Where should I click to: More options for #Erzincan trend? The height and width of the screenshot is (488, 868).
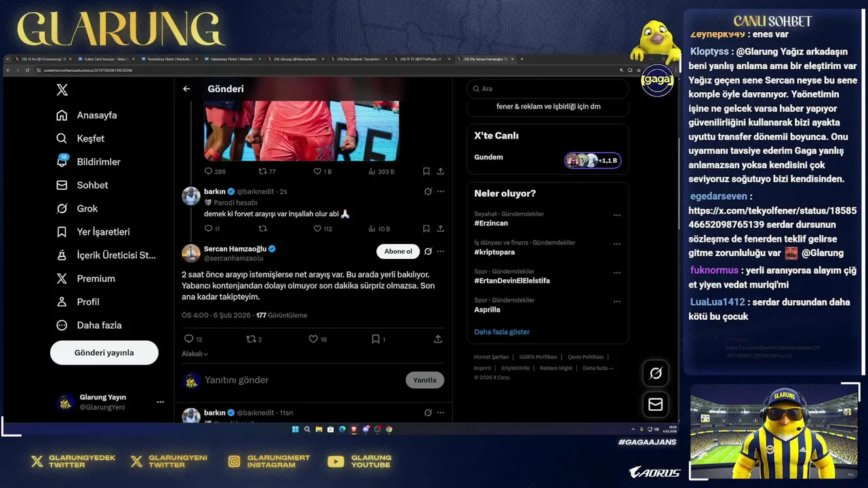[x=616, y=215]
